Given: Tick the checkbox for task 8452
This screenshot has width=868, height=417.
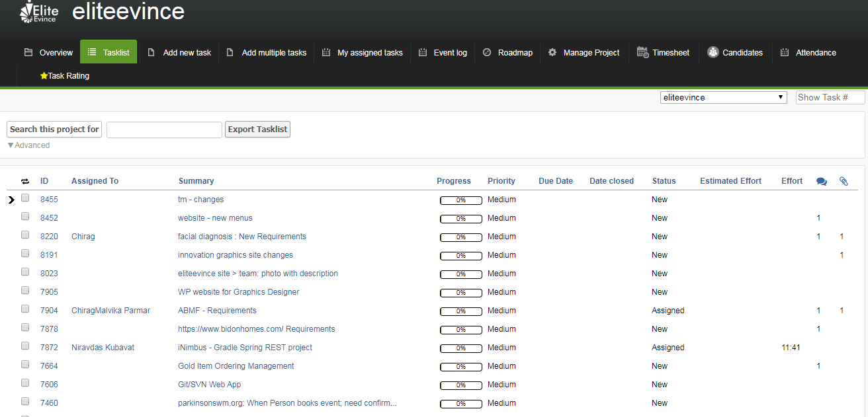Looking at the screenshot, I should 25,216.
